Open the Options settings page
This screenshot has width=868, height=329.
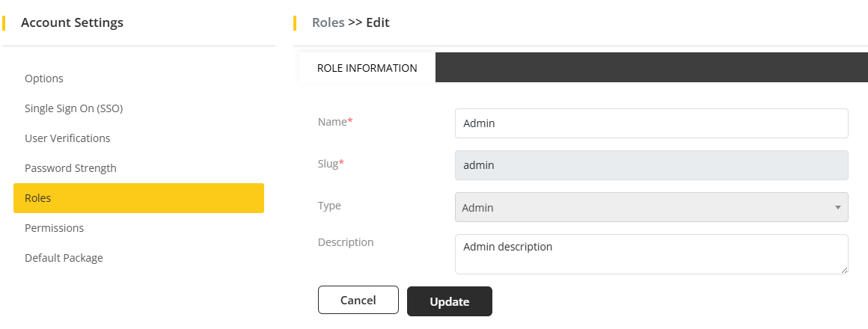44,79
